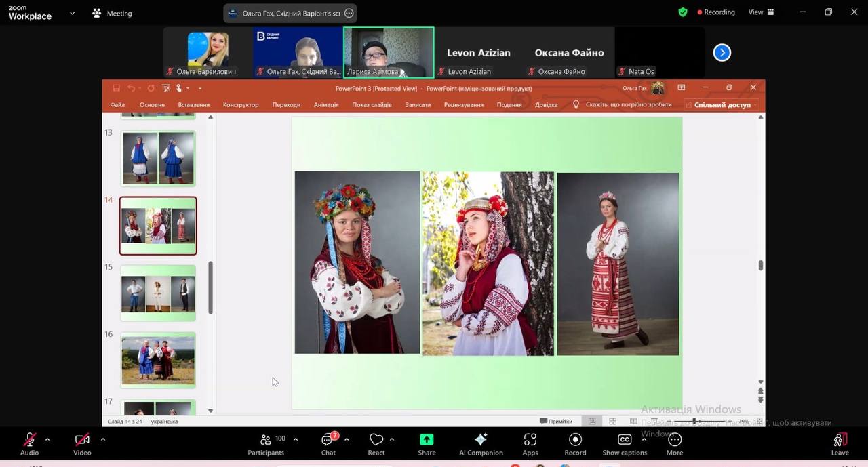868x467 pixels.
Task: Show next participants with arrow button
Action: tap(722, 52)
